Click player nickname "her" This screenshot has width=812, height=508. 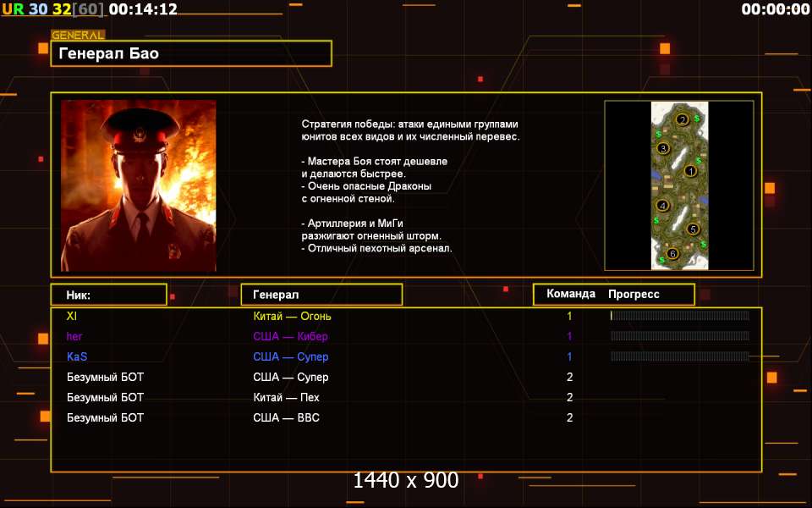pyautogui.click(x=74, y=336)
